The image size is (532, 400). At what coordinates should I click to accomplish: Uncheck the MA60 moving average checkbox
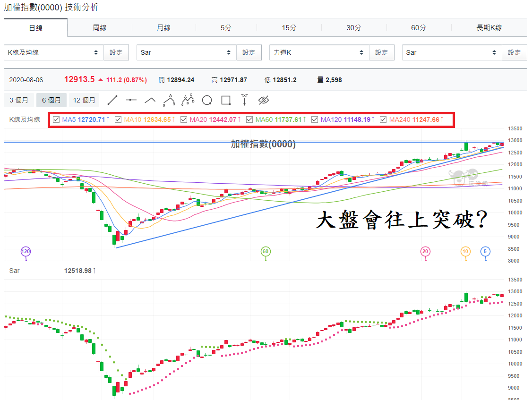[249, 119]
